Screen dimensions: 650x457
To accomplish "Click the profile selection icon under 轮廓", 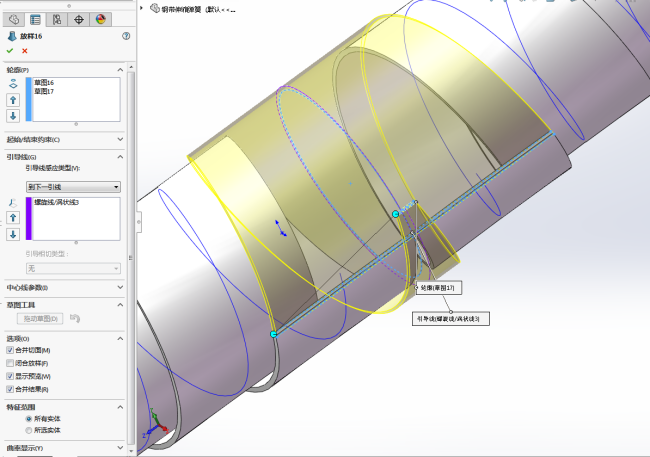I will coord(13,84).
